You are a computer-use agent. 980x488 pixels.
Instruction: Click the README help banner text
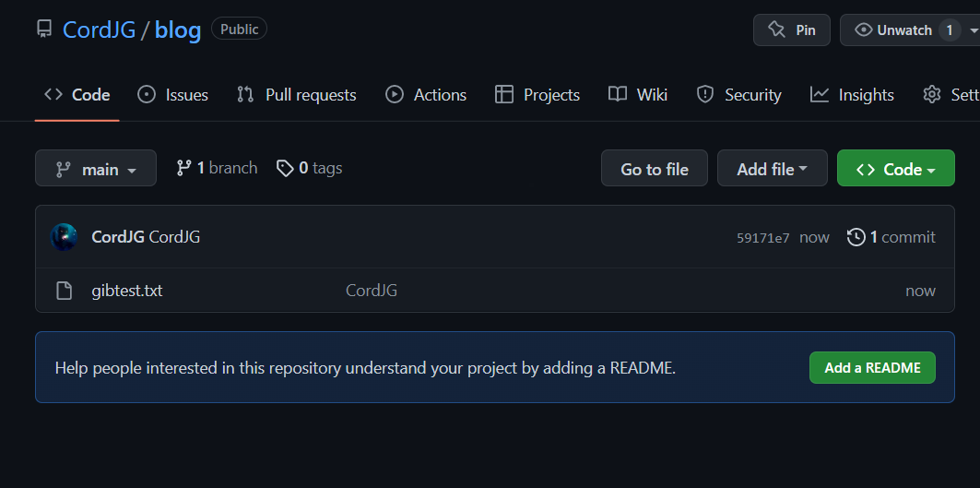point(365,368)
